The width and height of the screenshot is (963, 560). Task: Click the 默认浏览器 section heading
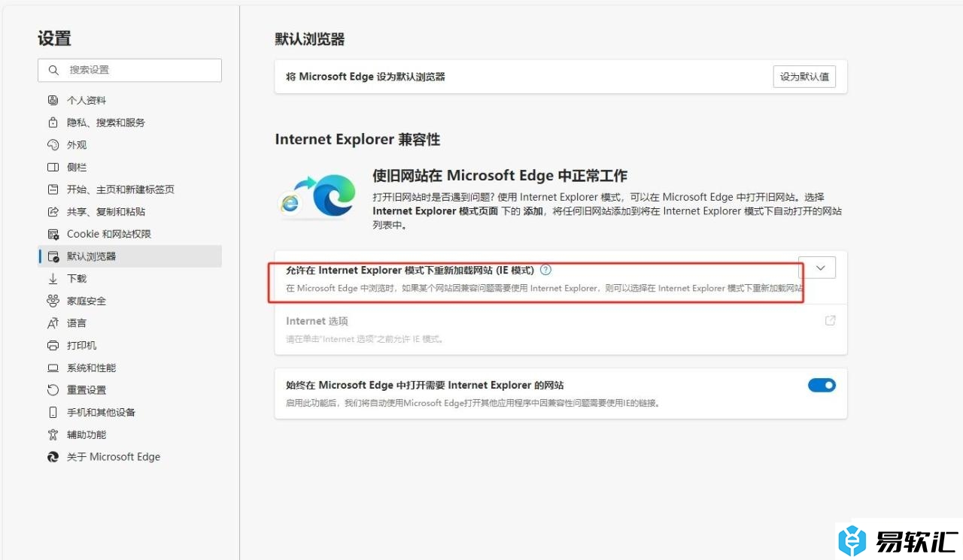click(x=310, y=39)
